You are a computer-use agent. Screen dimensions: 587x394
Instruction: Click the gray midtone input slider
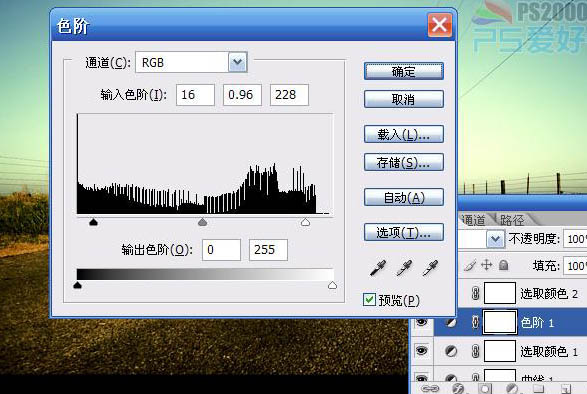pos(202,222)
